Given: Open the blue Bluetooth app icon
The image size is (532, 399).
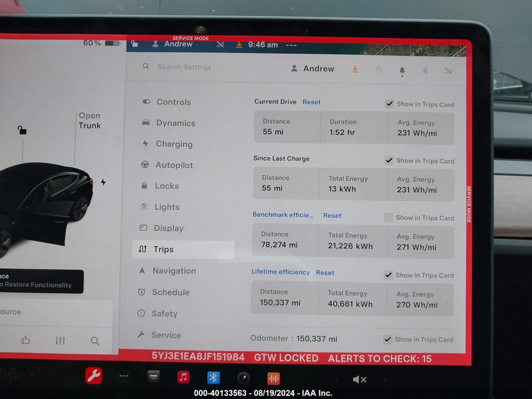Looking at the screenshot, I should pos(213,378).
